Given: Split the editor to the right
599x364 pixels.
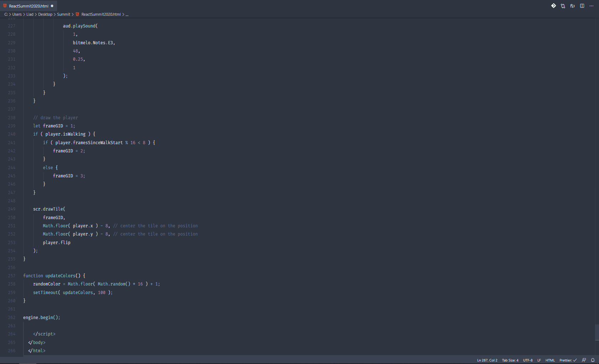Looking at the screenshot, I should [582, 6].
